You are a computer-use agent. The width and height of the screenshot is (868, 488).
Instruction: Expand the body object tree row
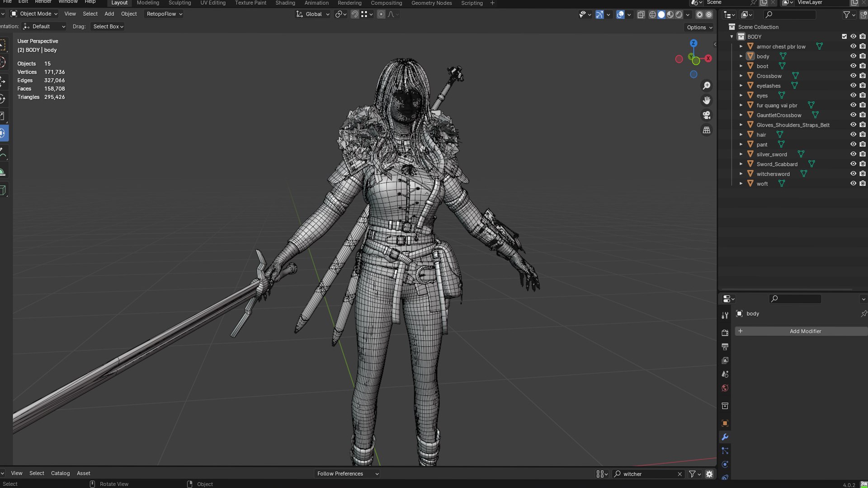[x=741, y=56]
